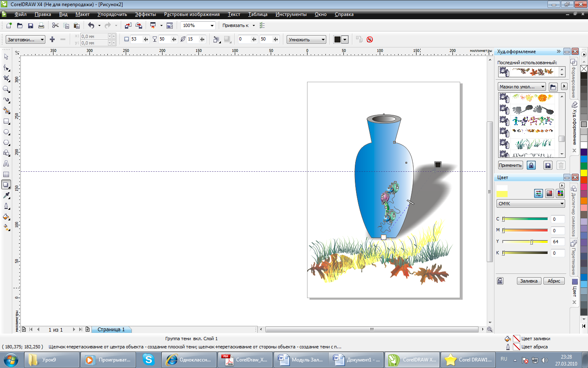Open the shadow color picker dropdown
Screen dimensions: 588x368
pyautogui.click(x=345, y=40)
